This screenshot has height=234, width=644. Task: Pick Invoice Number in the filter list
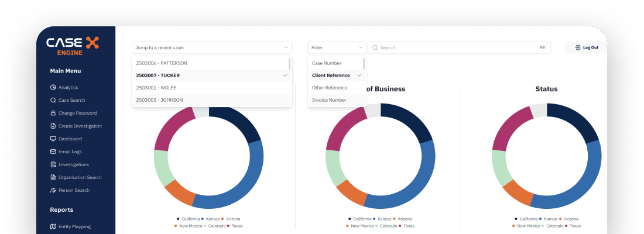click(x=328, y=100)
